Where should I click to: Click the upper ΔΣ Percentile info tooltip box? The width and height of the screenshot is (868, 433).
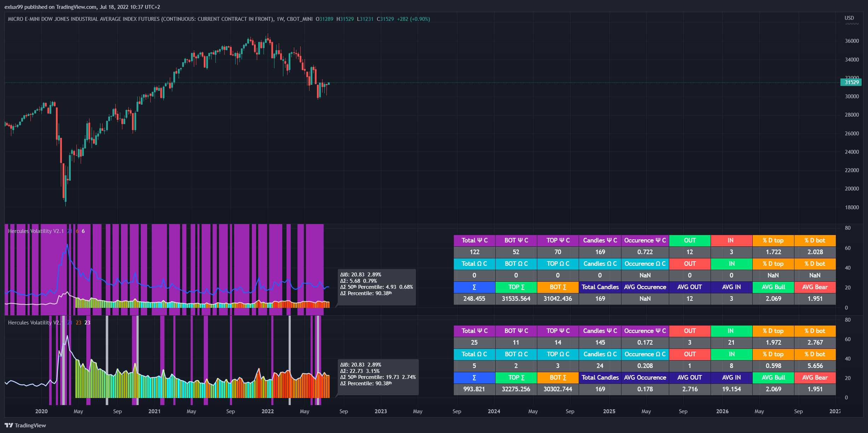click(376, 287)
